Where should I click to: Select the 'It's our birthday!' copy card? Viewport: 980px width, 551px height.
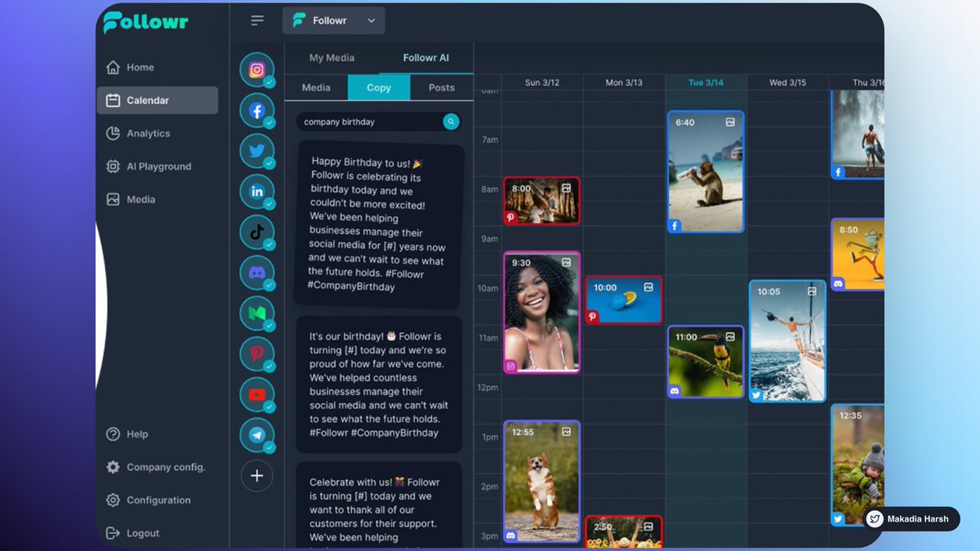[x=379, y=384]
